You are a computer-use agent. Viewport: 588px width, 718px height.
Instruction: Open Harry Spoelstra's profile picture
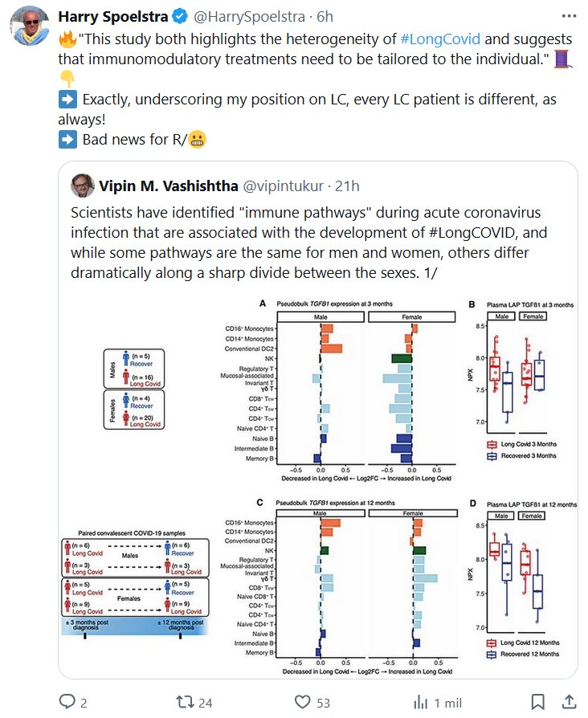pos(30,29)
